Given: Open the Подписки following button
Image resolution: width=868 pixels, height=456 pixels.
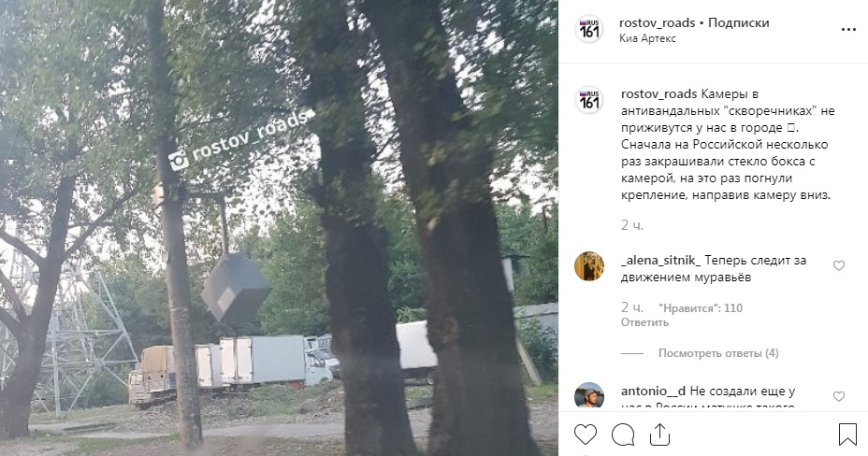Looking at the screenshot, I should coord(739,23).
